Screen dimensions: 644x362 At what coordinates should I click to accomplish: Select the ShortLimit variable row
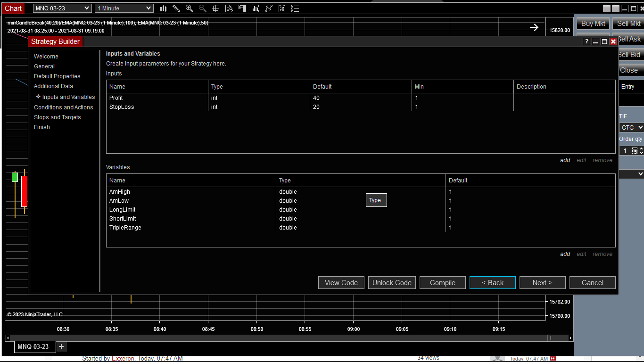[361, 219]
